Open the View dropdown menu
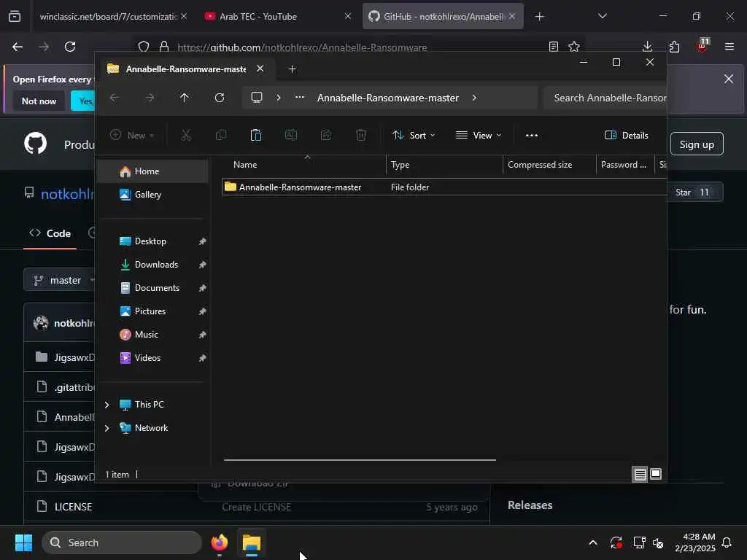This screenshot has width=747, height=560. [479, 136]
